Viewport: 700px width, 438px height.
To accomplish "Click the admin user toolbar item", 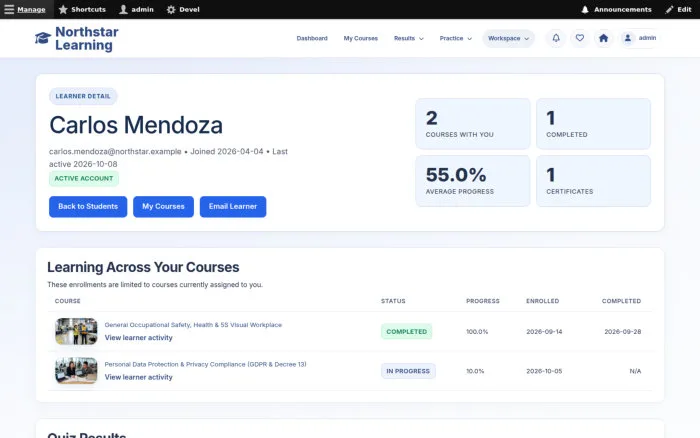I will pyautogui.click(x=137, y=9).
